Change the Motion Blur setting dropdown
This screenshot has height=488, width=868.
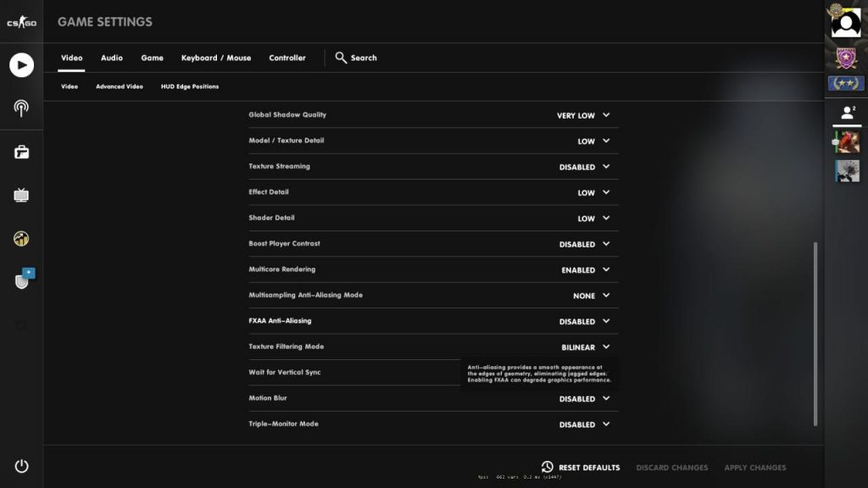point(586,399)
